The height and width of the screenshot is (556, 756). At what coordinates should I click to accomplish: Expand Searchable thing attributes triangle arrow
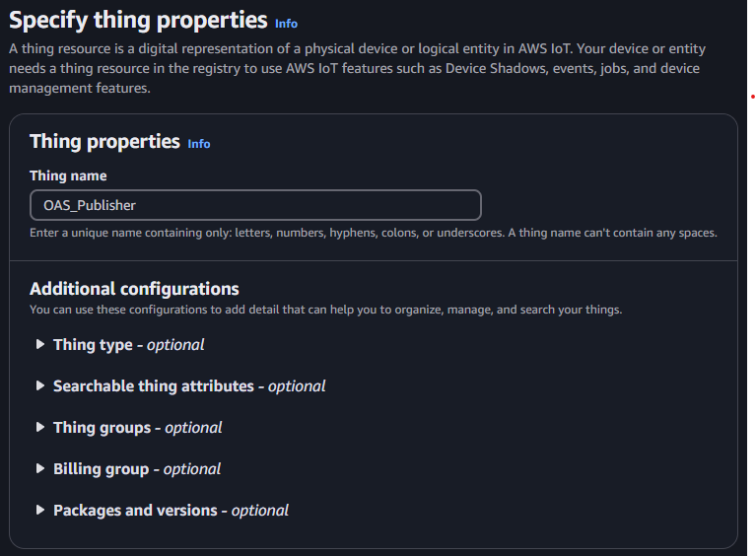(x=40, y=385)
